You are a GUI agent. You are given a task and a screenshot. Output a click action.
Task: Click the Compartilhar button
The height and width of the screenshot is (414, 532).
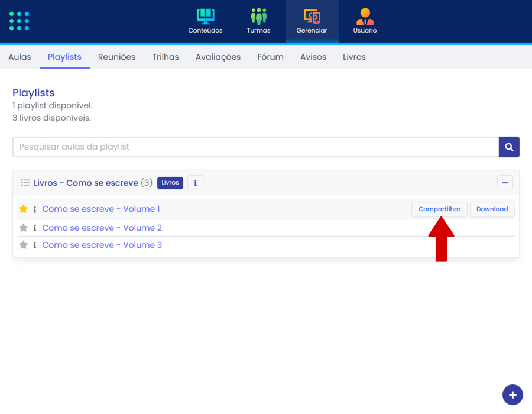439,209
